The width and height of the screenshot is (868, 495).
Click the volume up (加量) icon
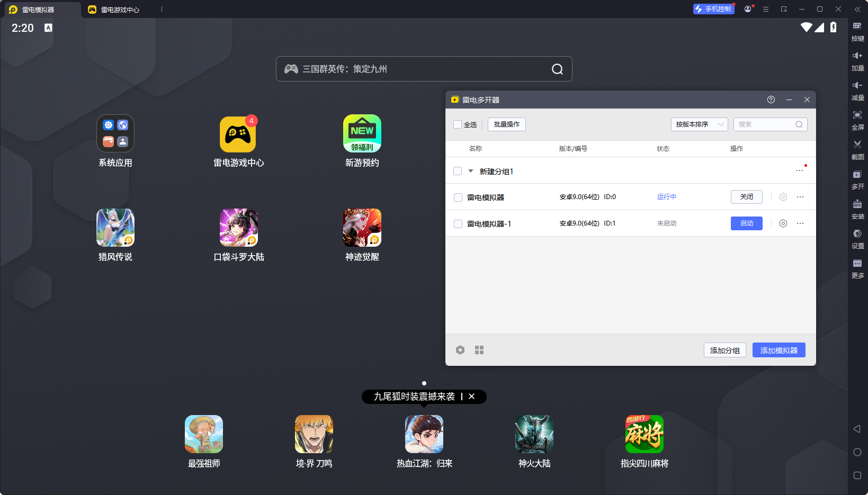click(857, 56)
